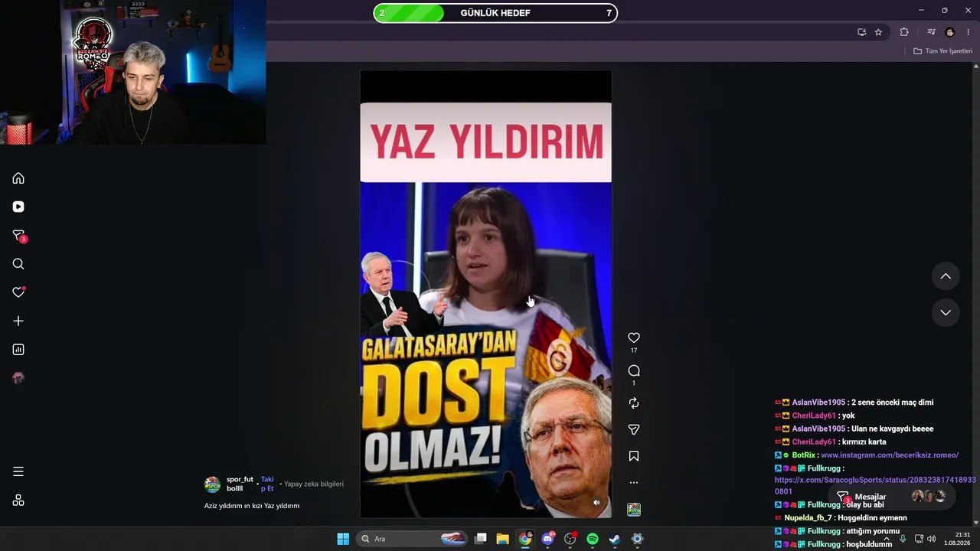Open the instagram.com/beceriksiz.romeo link in chat
Image resolution: width=980 pixels, height=551 pixels.
[x=890, y=455]
